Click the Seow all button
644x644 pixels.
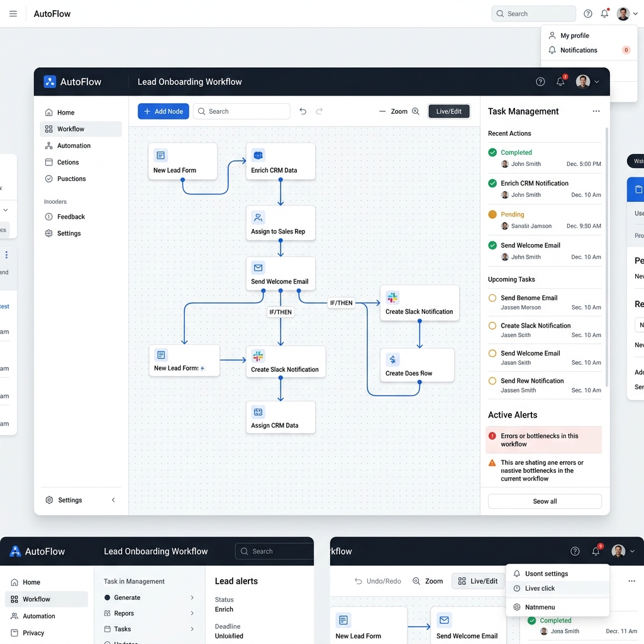coord(545,501)
